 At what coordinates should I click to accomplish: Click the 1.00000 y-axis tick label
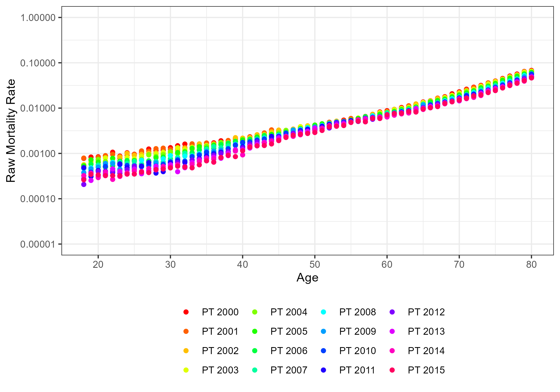38,18
